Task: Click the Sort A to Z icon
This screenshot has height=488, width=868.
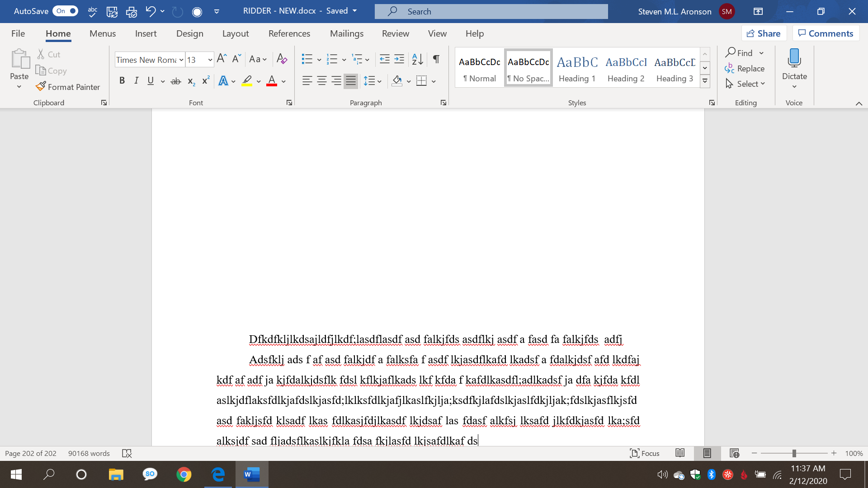Action: 417,59
